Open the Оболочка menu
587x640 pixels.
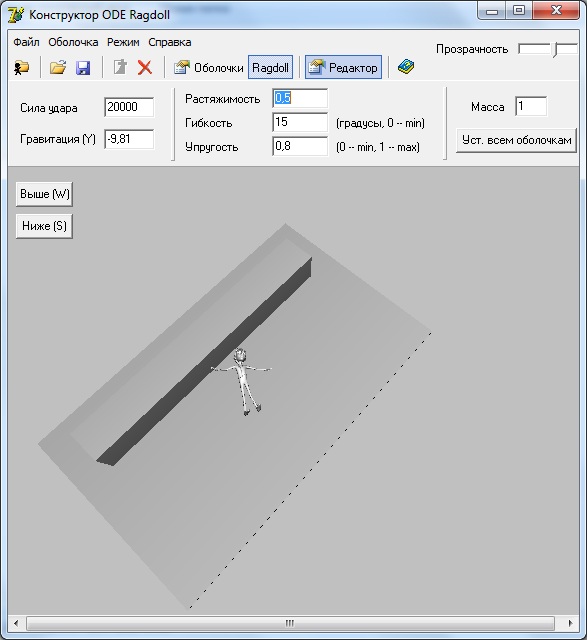coord(73,42)
